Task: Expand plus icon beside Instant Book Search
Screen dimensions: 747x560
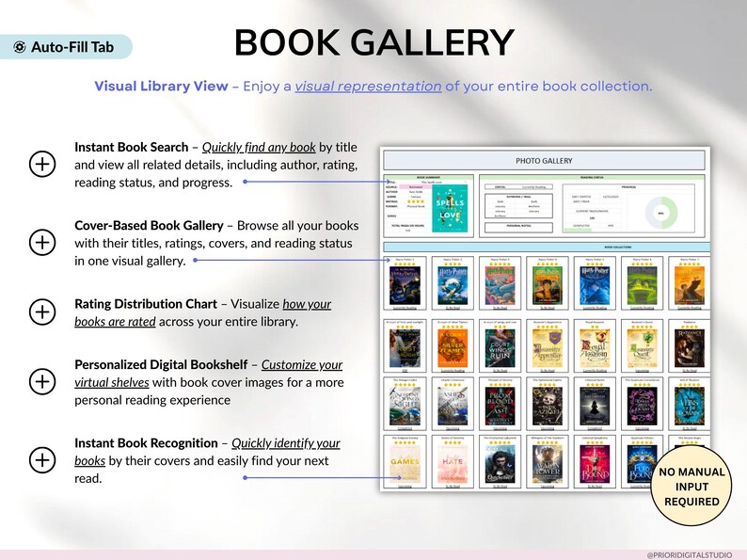Action: 42,165
